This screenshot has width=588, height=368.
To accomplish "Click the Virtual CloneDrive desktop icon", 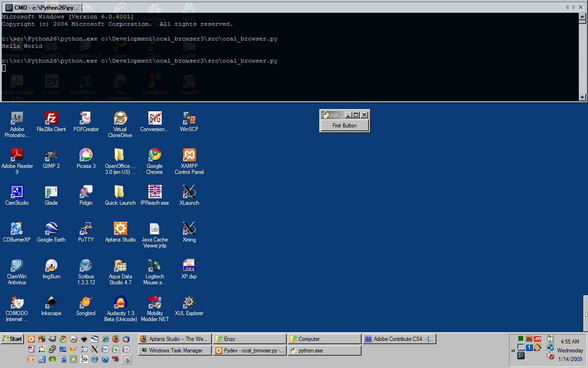I will (120, 124).
